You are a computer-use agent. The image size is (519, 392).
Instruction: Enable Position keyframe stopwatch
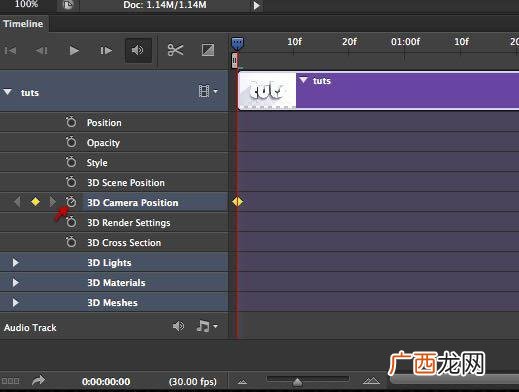(71, 122)
